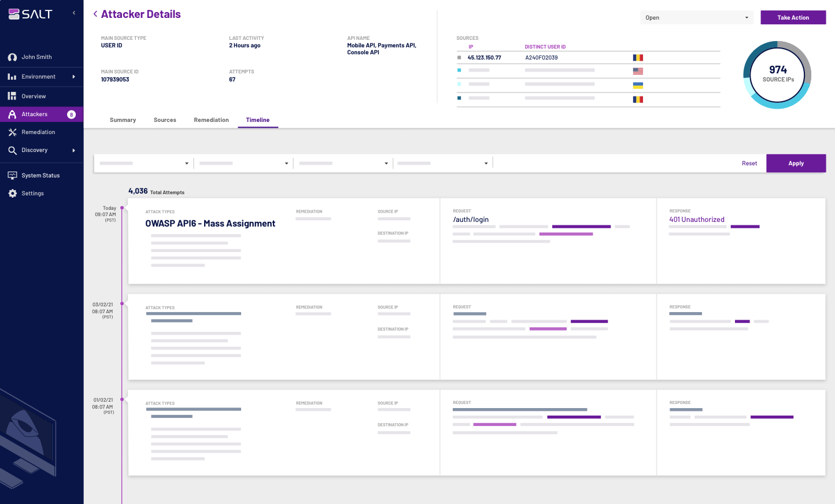Expand the Discovery submenu arrow
835x504 pixels.
point(73,150)
